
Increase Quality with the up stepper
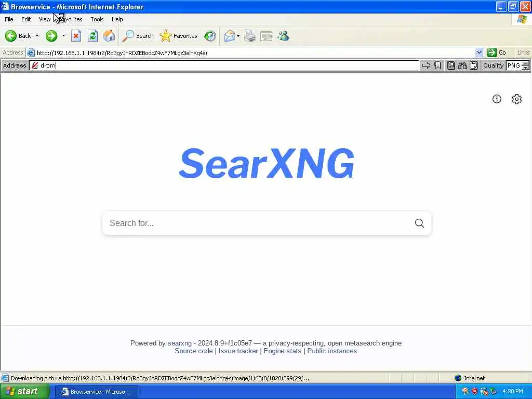(526, 63)
